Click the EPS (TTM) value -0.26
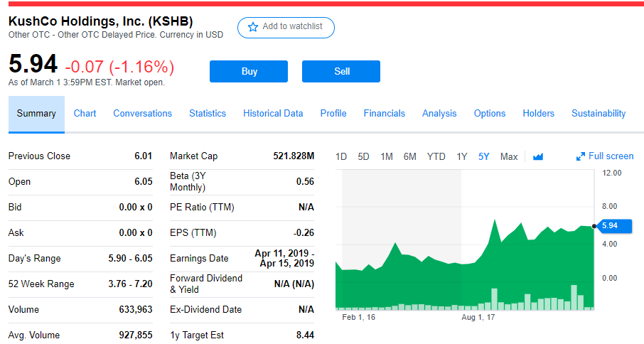The height and width of the screenshot is (344, 644). point(304,232)
